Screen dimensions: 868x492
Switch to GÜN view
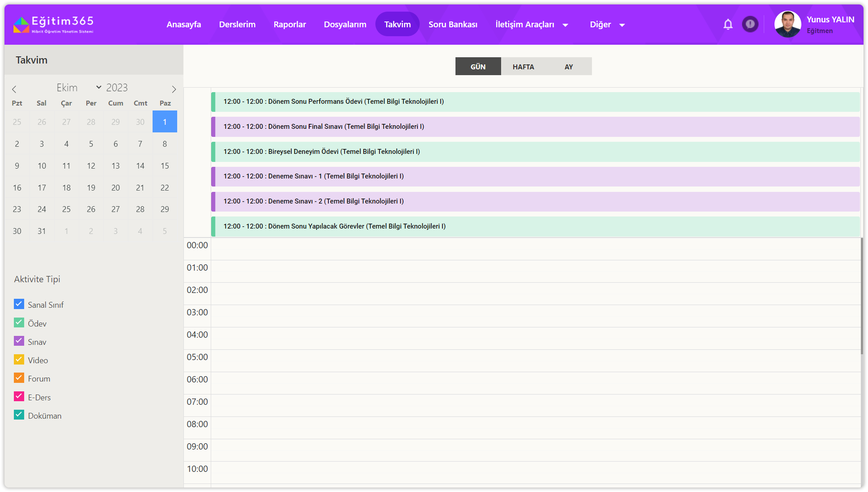[478, 66]
